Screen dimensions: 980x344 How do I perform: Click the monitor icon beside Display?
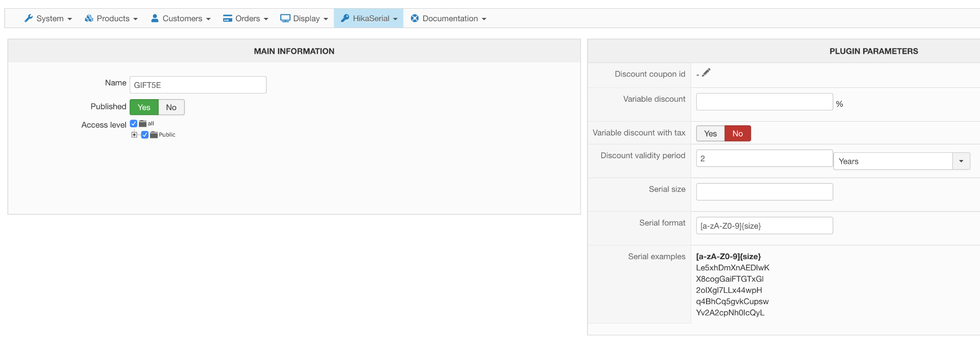(285, 18)
